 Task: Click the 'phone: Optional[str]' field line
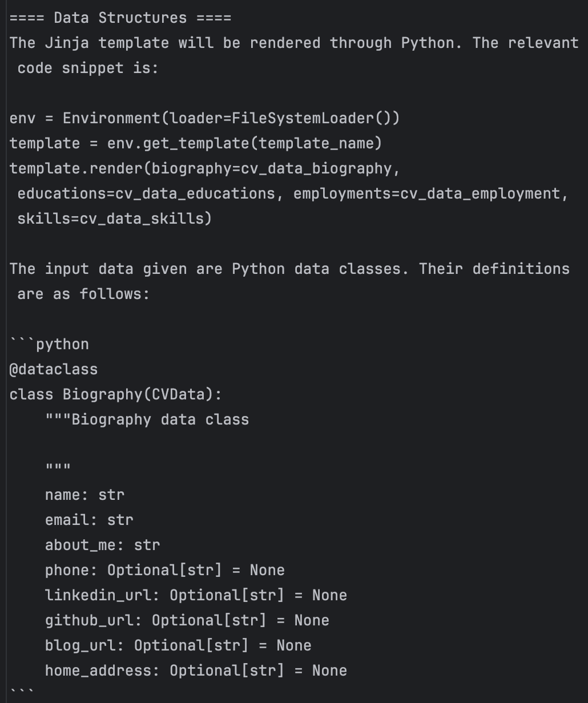point(165,570)
